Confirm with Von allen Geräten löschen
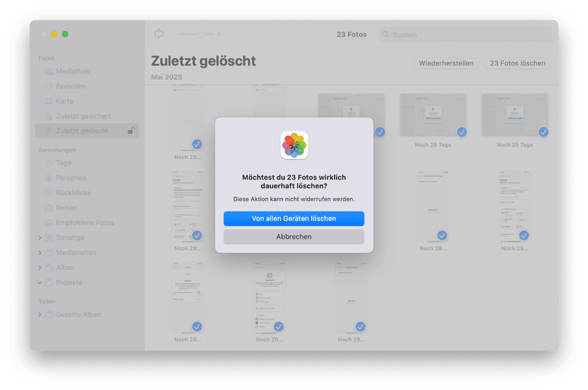The width and height of the screenshot is (588, 390). point(294,219)
